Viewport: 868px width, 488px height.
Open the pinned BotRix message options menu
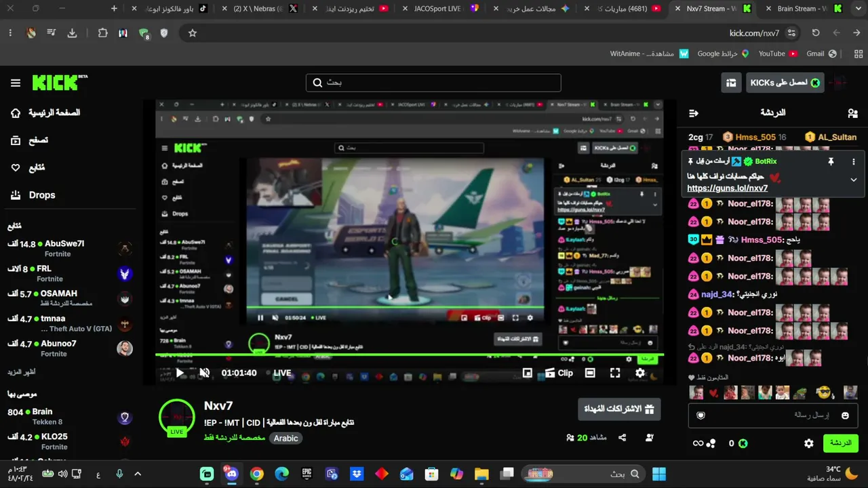pyautogui.click(x=853, y=162)
